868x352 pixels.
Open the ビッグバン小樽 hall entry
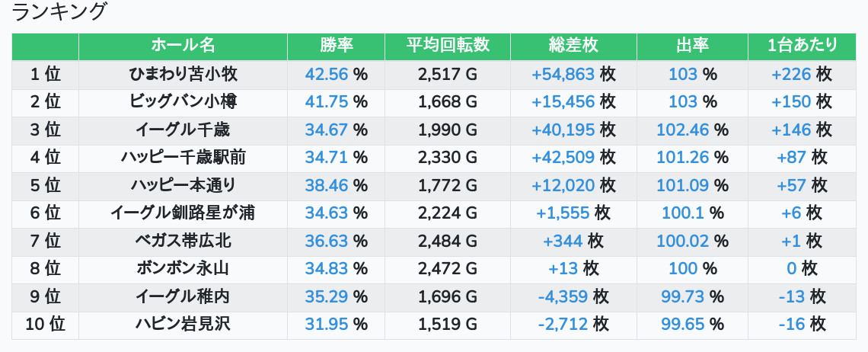[x=183, y=102]
